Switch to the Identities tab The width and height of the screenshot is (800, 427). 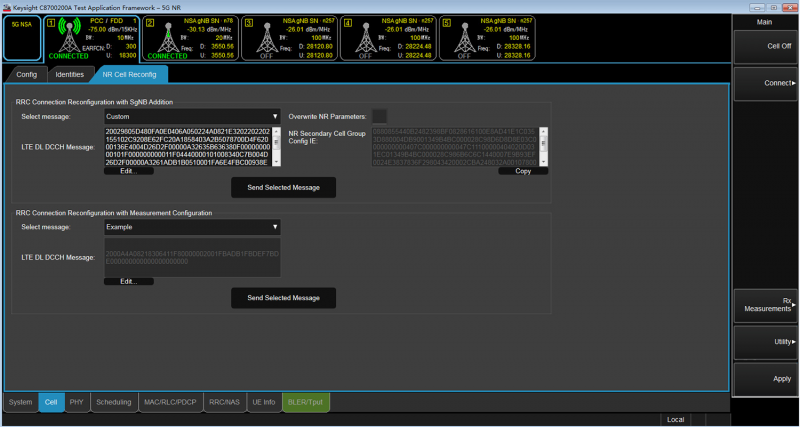pos(69,74)
